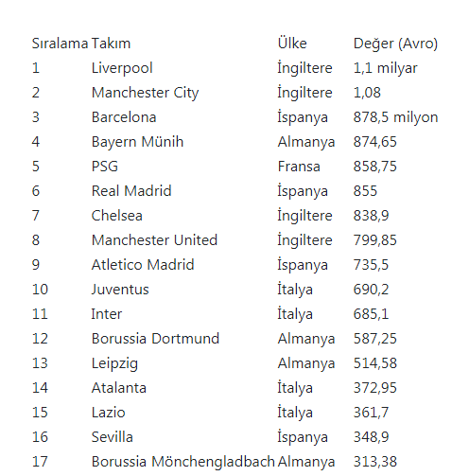Click the Fransa country cell
Image resolution: width=469 pixels, height=476 pixels.
click(x=299, y=167)
